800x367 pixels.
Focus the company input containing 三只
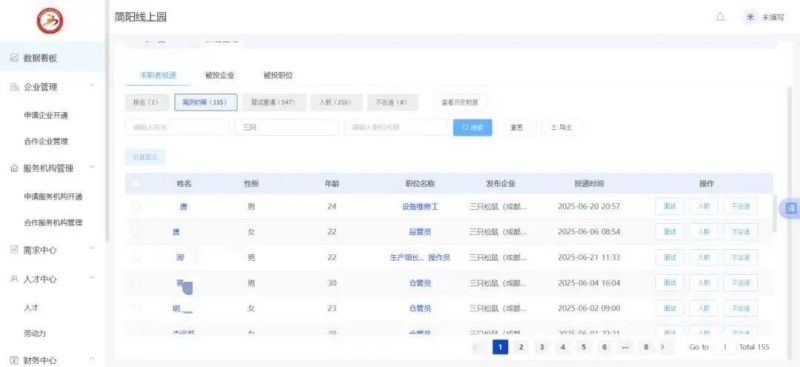[x=286, y=128]
